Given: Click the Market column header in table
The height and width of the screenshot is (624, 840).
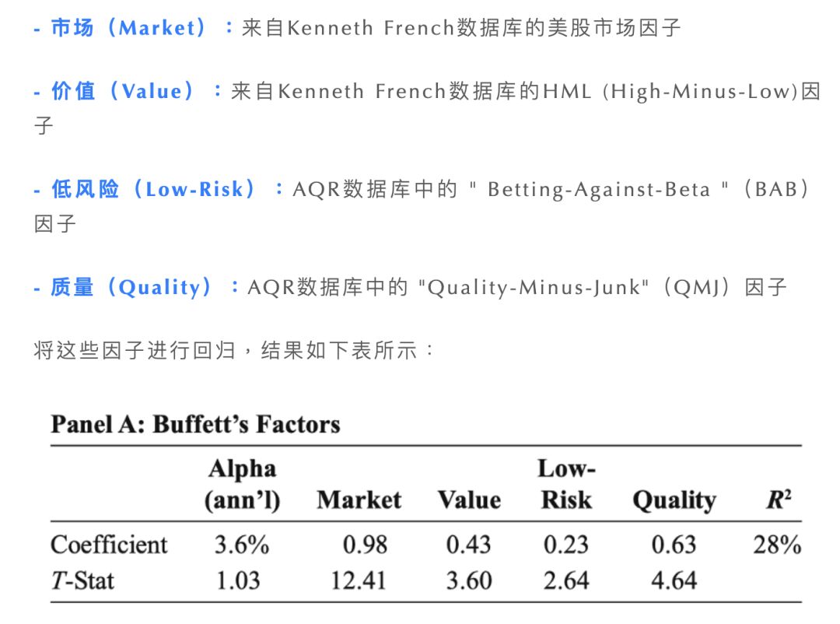Looking at the screenshot, I should pos(359,500).
